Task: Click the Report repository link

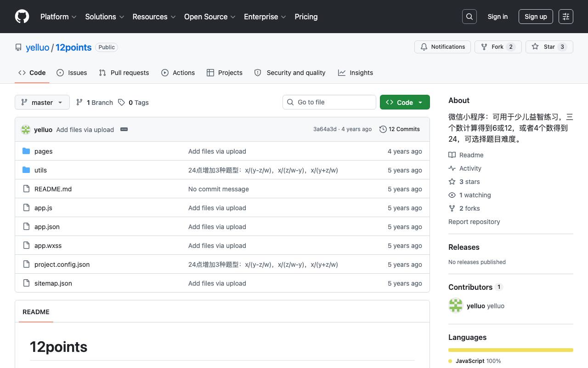Action: pyautogui.click(x=474, y=222)
